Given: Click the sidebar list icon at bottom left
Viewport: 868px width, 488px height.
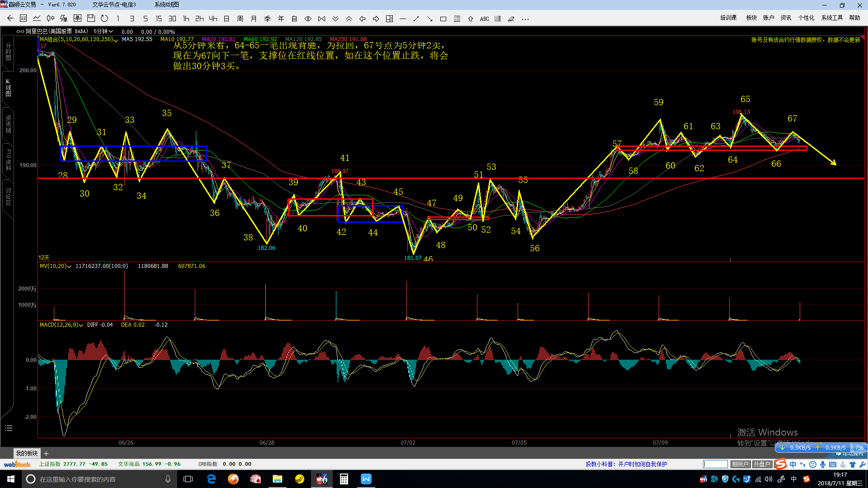Looking at the screenshot, I should [8, 428].
